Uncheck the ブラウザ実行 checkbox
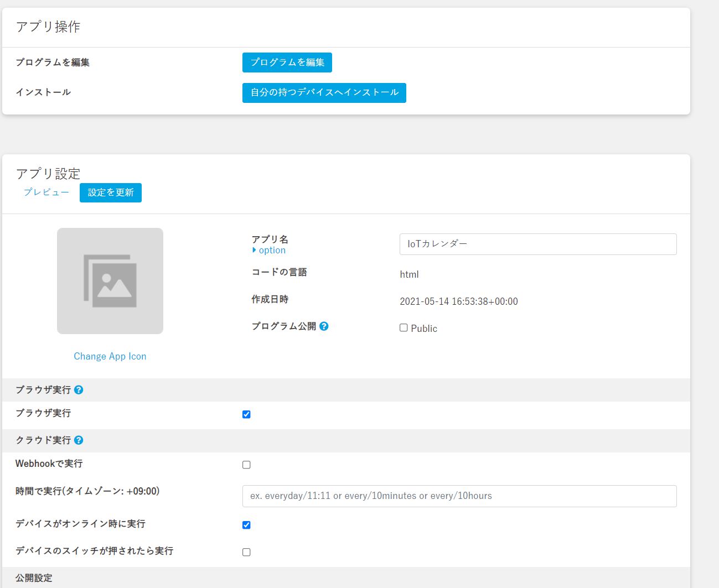719x588 pixels. point(246,414)
